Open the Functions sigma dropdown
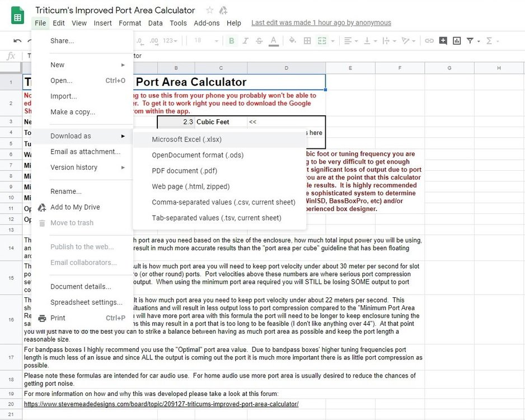 tap(493, 41)
